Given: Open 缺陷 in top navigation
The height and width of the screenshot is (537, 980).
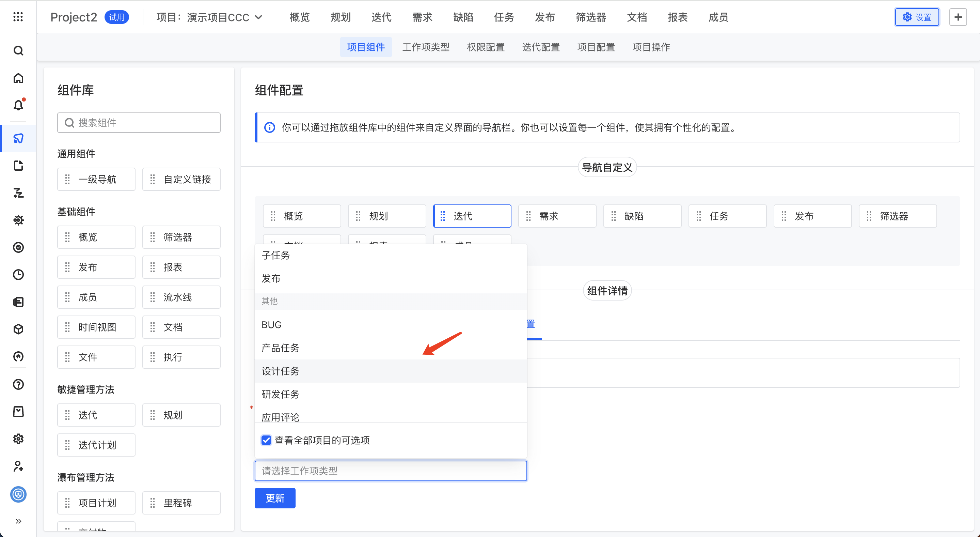Looking at the screenshot, I should click(463, 17).
